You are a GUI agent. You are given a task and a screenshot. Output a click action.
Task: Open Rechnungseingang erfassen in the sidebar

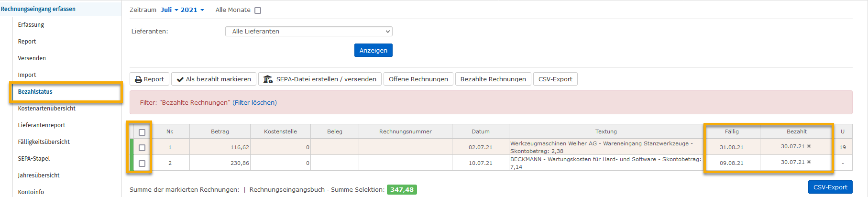click(38, 9)
